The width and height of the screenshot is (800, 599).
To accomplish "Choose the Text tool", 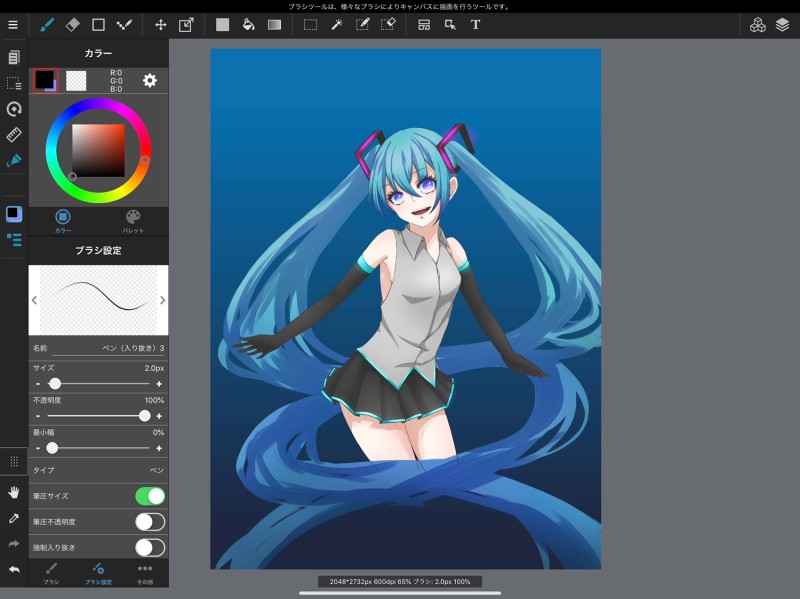I will 475,24.
